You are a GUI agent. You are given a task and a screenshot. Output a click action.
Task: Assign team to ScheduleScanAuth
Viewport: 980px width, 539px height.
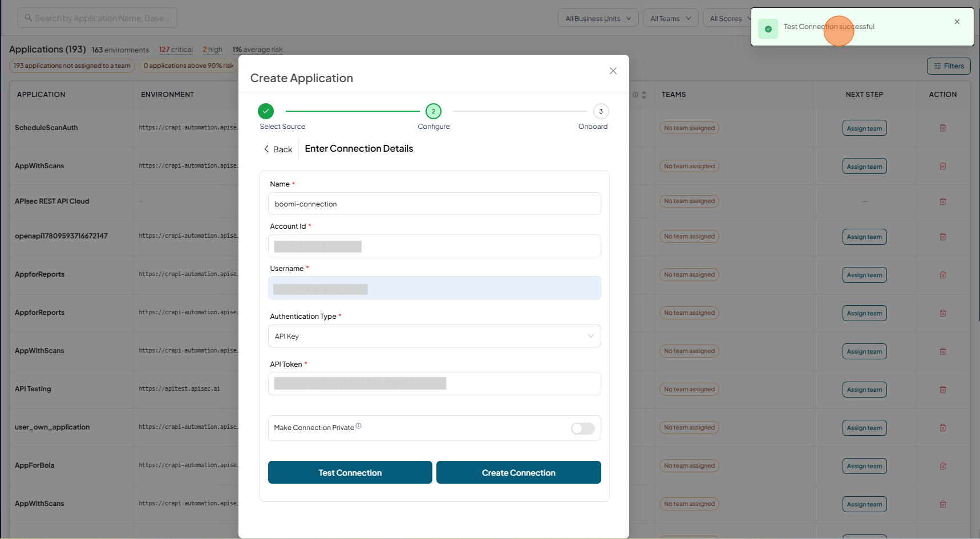pyautogui.click(x=864, y=128)
